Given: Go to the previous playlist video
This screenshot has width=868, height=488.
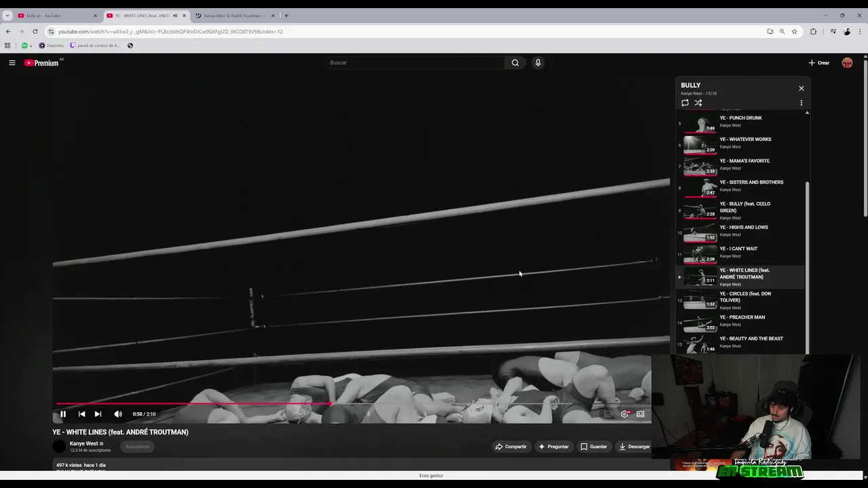Looking at the screenshot, I should coord(81,414).
